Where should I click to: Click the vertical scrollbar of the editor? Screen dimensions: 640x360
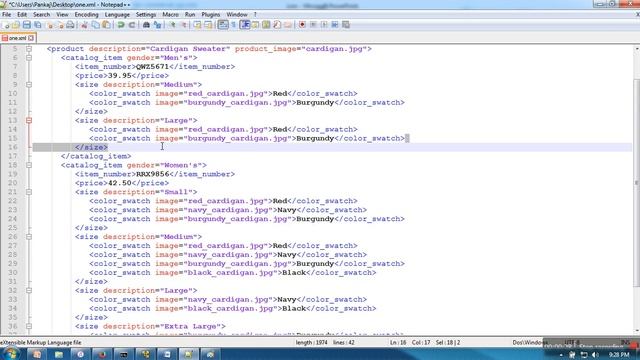coord(637,189)
